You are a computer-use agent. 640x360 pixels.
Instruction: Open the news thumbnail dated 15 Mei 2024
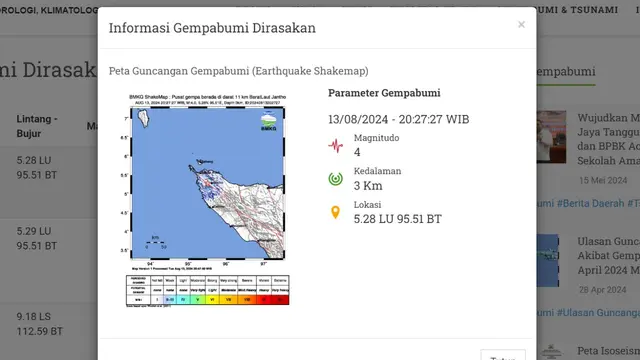click(551, 137)
